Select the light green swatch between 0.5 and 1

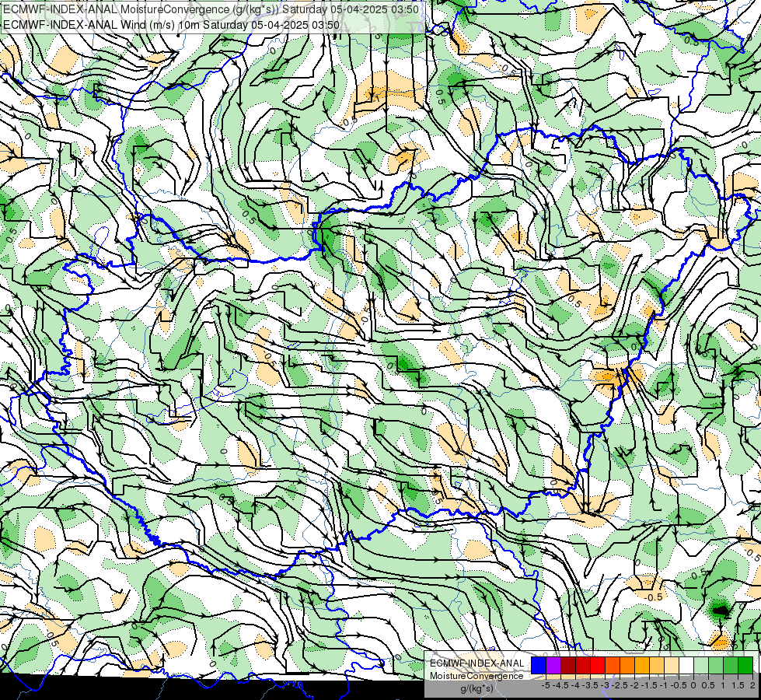[716, 665]
